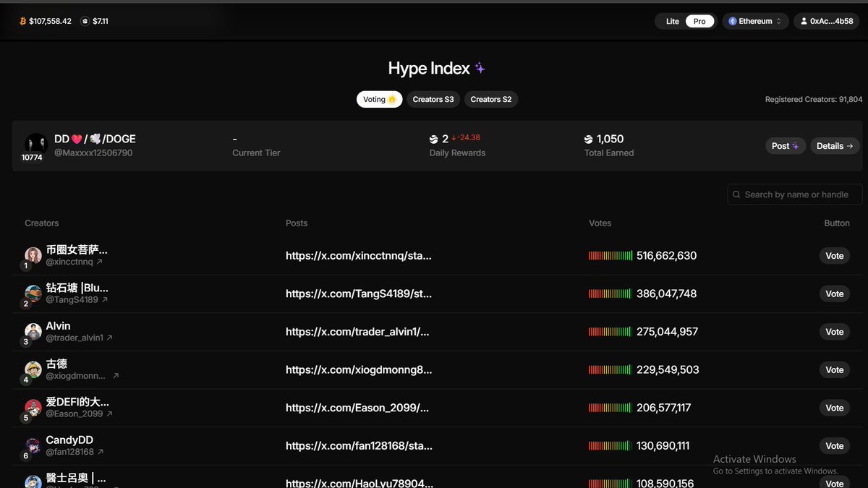Viewport: 868px width, 488px height.
Task: Select the Voting tab
Action: [379, 99]
